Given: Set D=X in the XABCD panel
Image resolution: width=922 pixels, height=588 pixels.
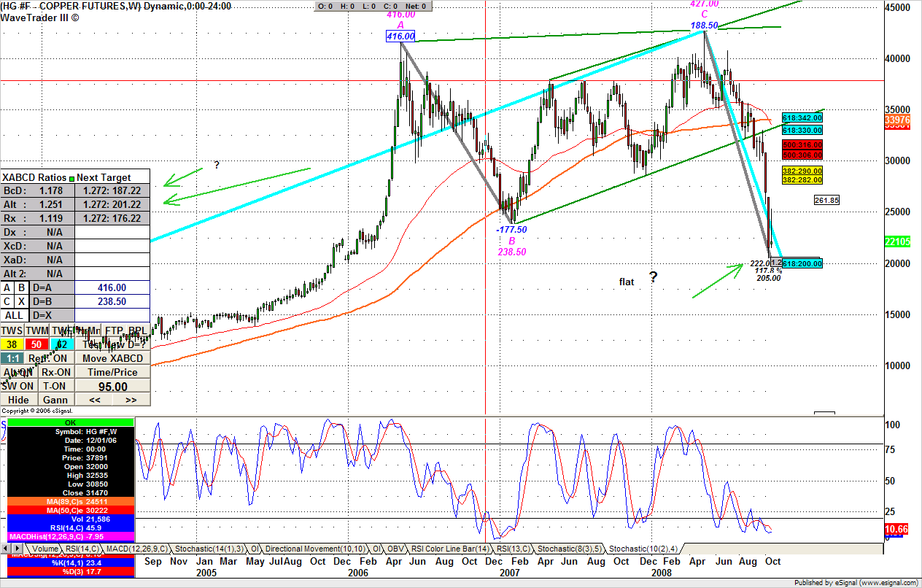Looking at the screenshot, I should (53, 315).
